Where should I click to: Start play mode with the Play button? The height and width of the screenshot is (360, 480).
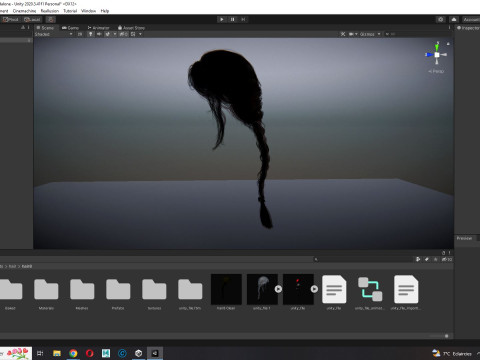point(222,19)
